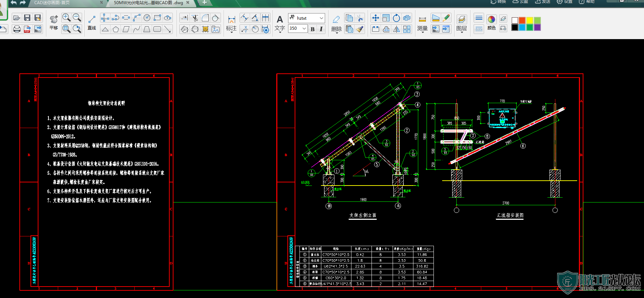Click the Zoom Previous magnifier icon
The image size is (644, 298).
[x=77, y=29]
